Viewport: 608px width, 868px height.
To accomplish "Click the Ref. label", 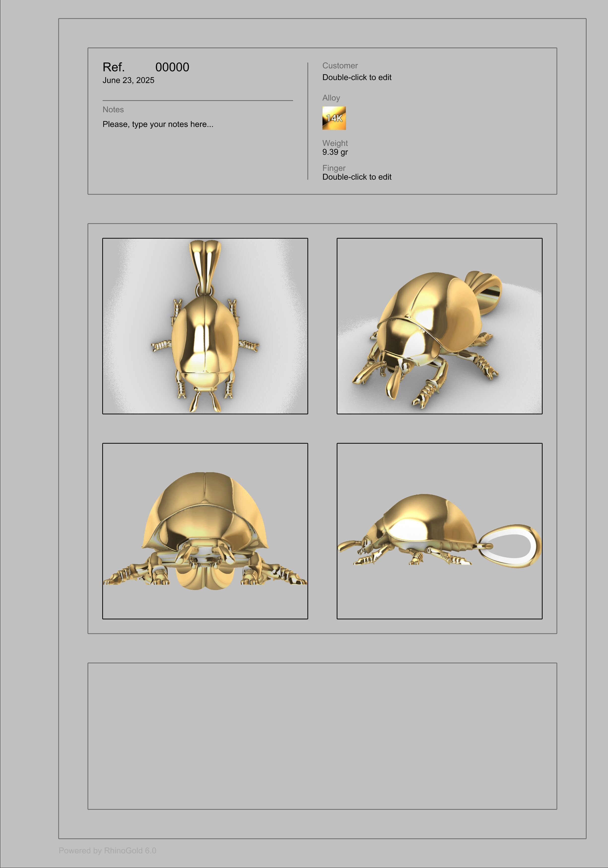I will (113, 67).
